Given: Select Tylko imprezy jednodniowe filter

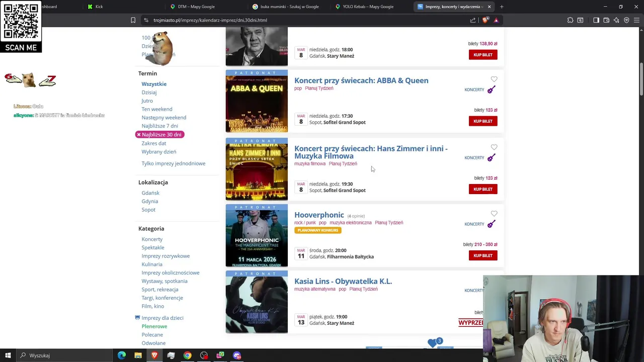Looking at the screenshot, I should pyautogui.click(x=174, y=163).
